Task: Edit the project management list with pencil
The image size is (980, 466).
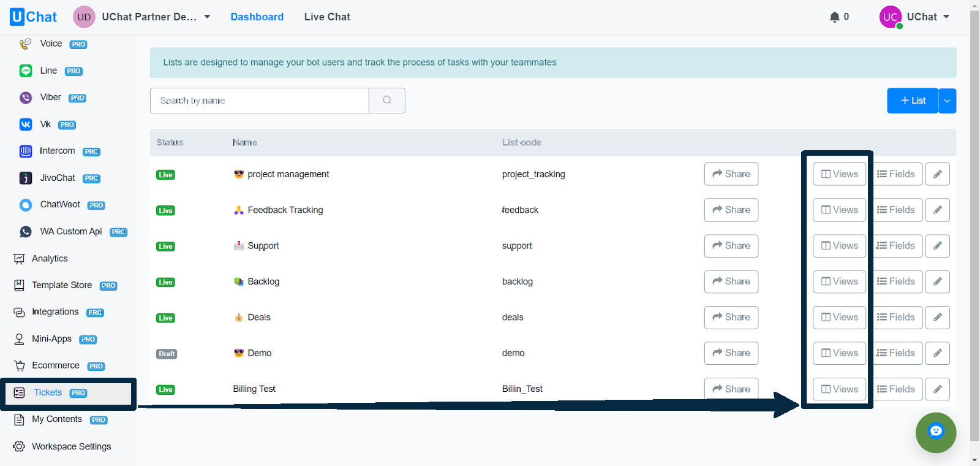Action: pos(938,174)
